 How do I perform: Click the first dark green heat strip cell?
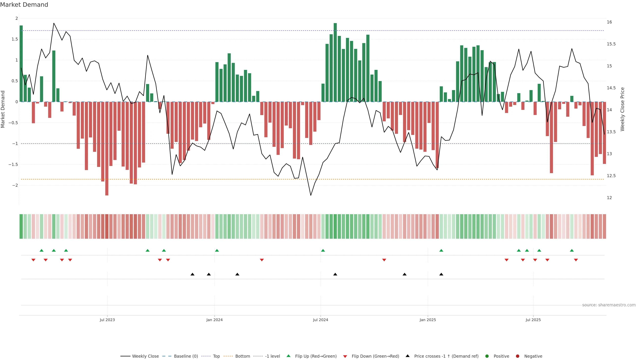pyautogui.click(x=21, y=226)
